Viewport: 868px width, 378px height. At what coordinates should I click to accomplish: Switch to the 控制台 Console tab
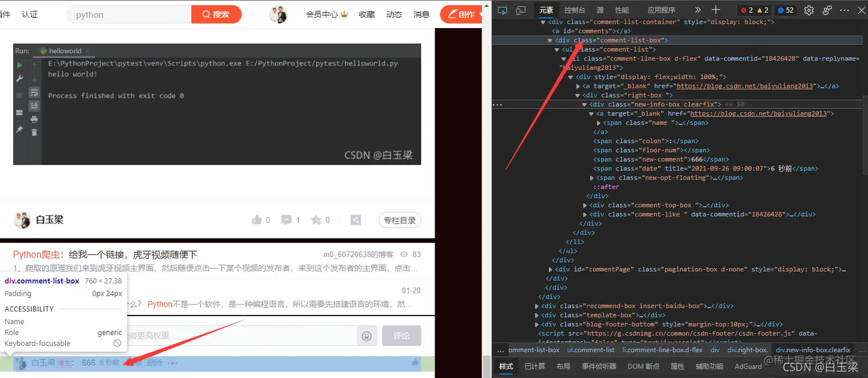click(x=575, y=10)
